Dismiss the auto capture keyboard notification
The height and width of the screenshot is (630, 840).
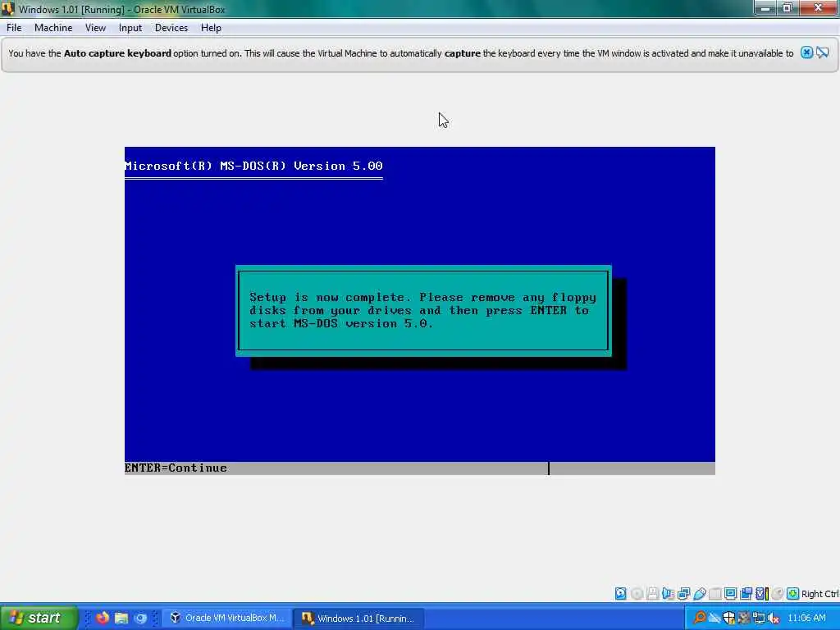(807, 52)
